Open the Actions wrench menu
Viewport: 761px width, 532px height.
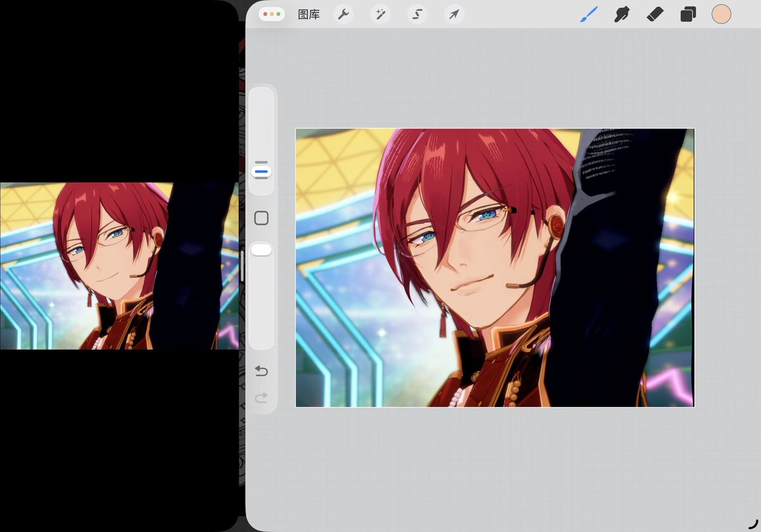[343, 15]
